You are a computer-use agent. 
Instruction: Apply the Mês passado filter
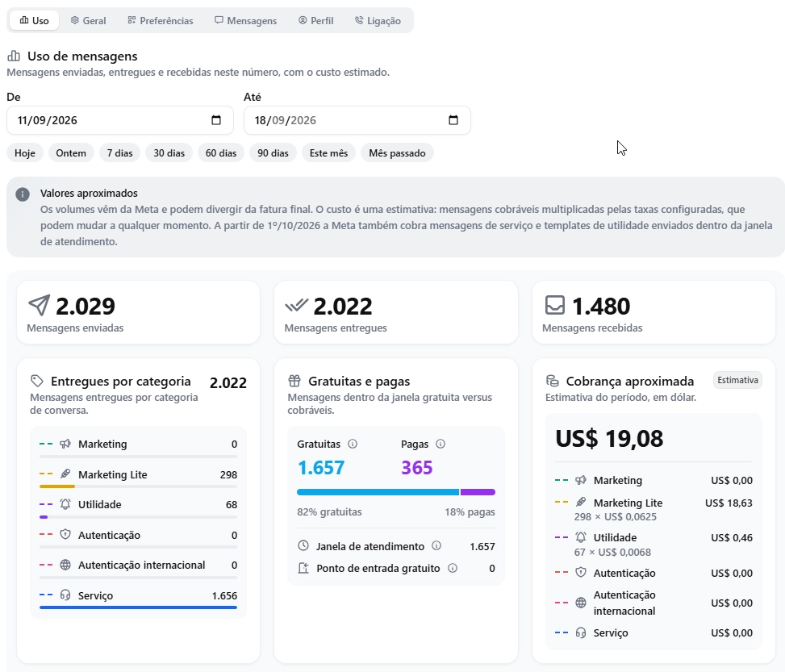[397, 153]
